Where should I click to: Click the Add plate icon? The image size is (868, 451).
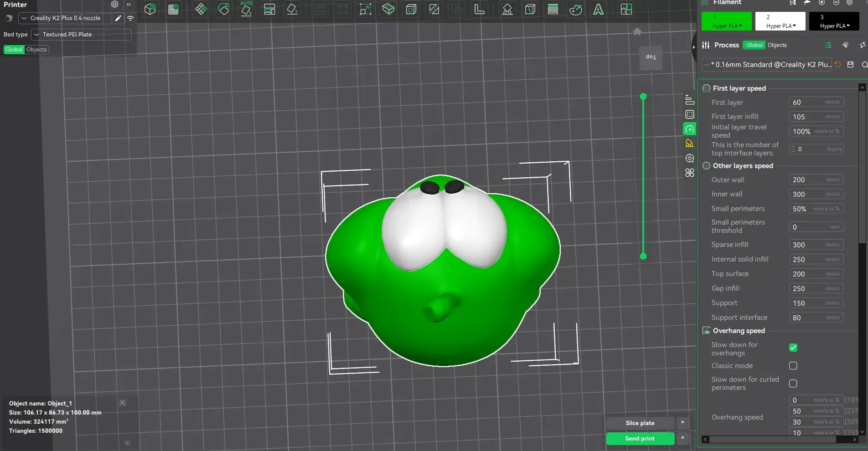pyautogui.click(x=173, y=9)
